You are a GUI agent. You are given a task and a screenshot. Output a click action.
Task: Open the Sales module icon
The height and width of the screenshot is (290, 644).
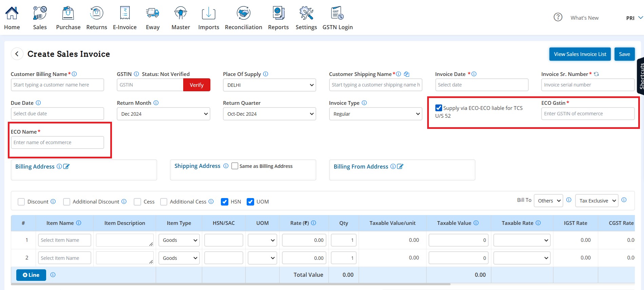click(x=40, y=13)
